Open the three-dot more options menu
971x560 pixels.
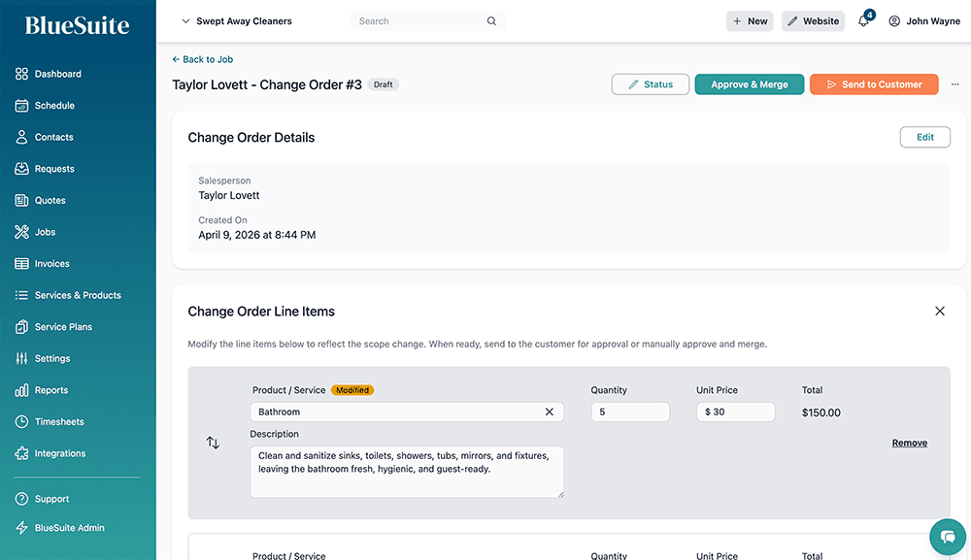point(954,84)
